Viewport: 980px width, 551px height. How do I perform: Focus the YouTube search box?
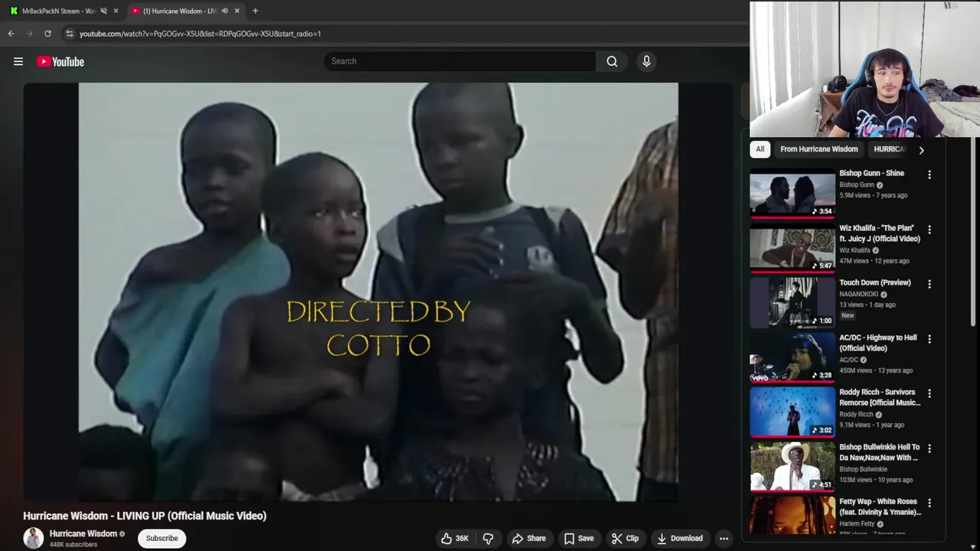pos(459,61)
